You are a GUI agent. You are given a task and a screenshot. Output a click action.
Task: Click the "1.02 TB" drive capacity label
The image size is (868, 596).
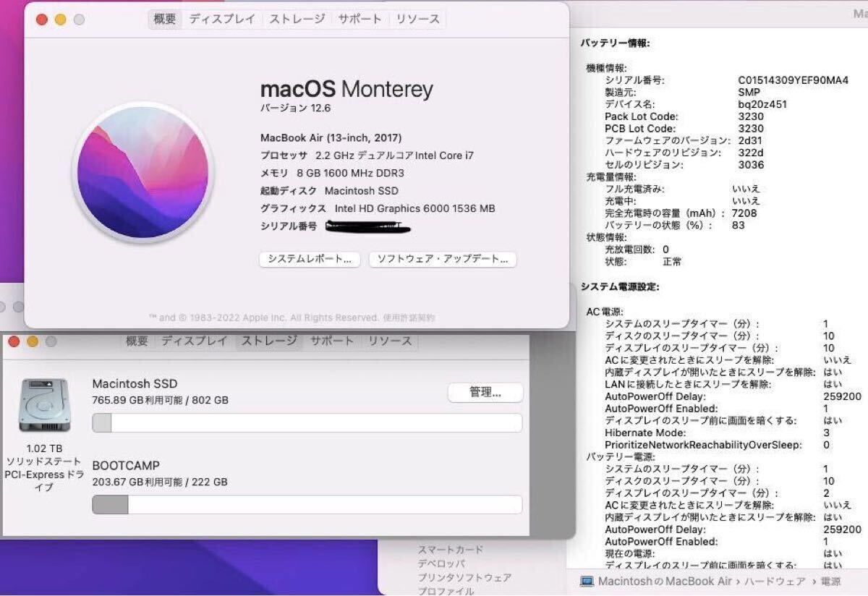pos(44,448)
